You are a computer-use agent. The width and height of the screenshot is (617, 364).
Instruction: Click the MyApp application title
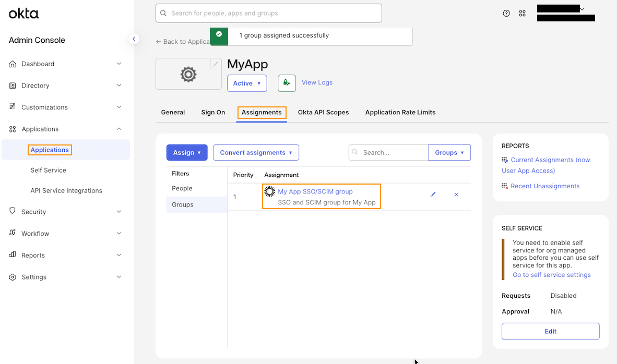click(247, 64)
